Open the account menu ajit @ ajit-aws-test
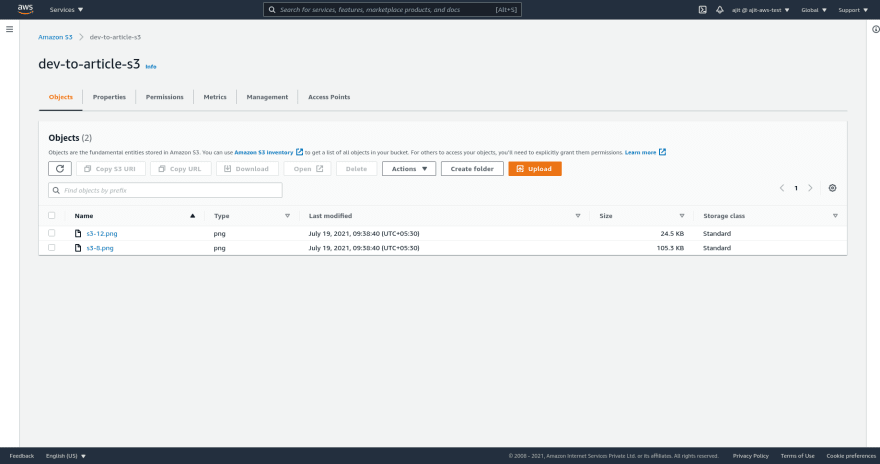Image resolution: width=880 pixels, height=464 pixels. click(x=760, y=10)
